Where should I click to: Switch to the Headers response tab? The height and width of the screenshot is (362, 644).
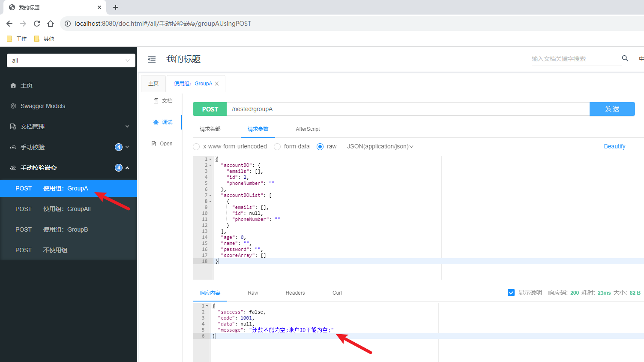click(295, 293)
